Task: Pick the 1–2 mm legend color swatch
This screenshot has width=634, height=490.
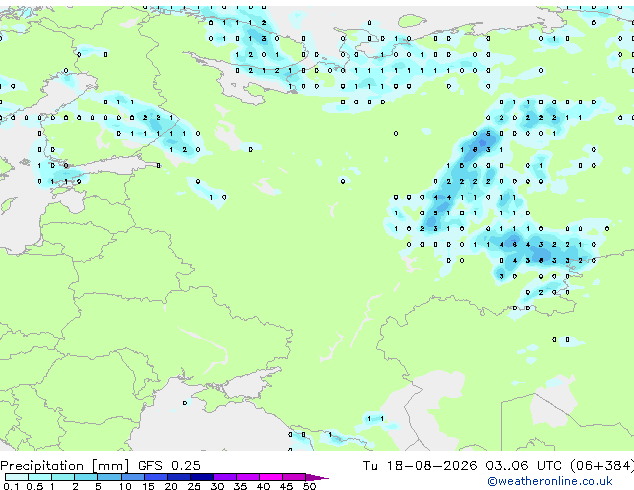Action: point(63,477)
